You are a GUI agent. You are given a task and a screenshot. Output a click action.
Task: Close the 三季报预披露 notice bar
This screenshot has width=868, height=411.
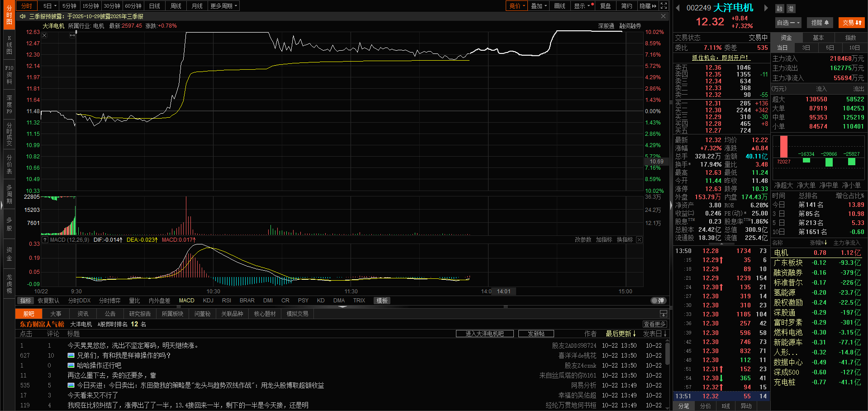pyautogui.click(x=663, y=16)
